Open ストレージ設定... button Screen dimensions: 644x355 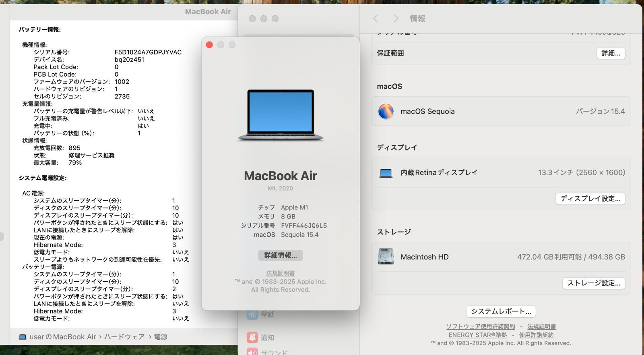tap(594, 283)
